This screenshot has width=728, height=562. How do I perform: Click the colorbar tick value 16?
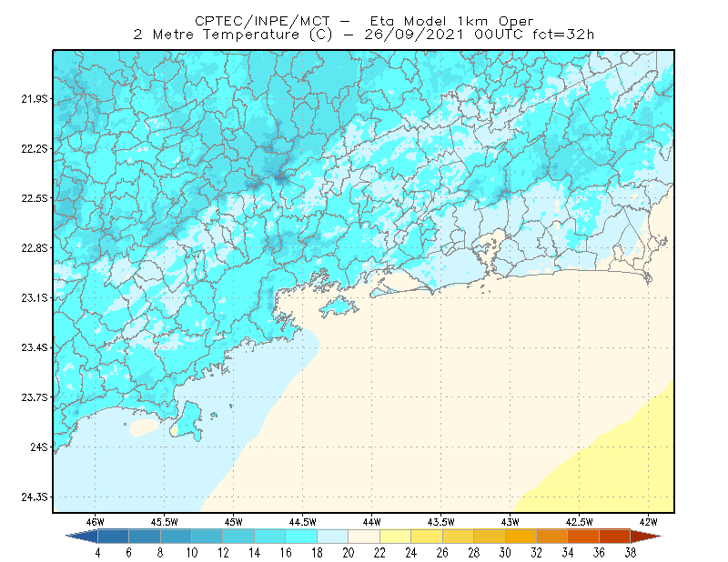click(286, 553)
